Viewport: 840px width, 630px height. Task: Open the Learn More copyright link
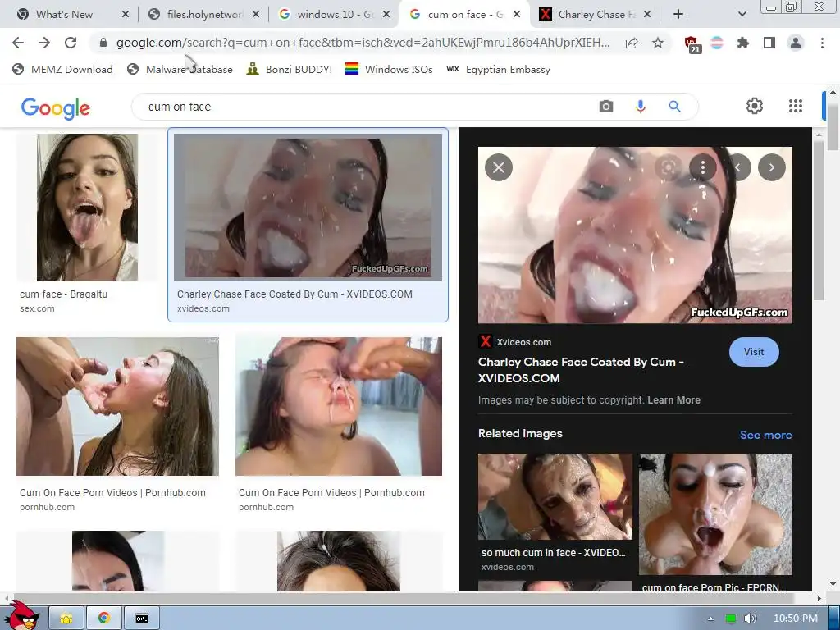click(673, 400)
